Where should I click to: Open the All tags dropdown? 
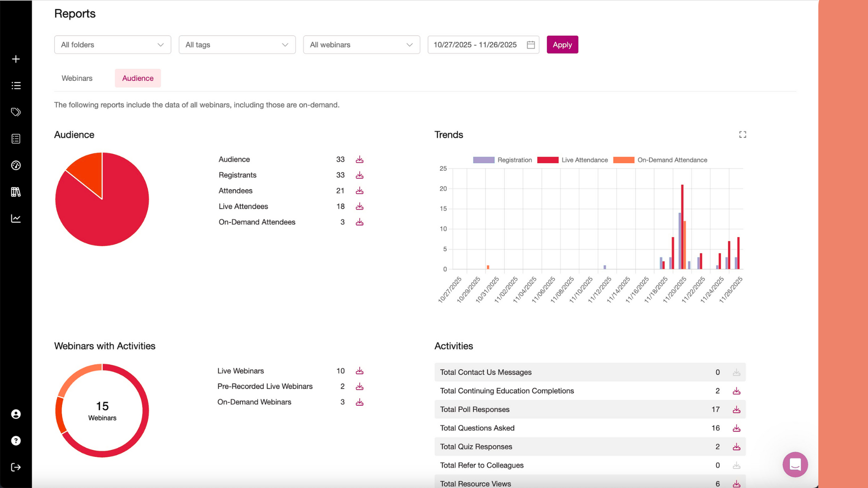(x=237, y=44)
